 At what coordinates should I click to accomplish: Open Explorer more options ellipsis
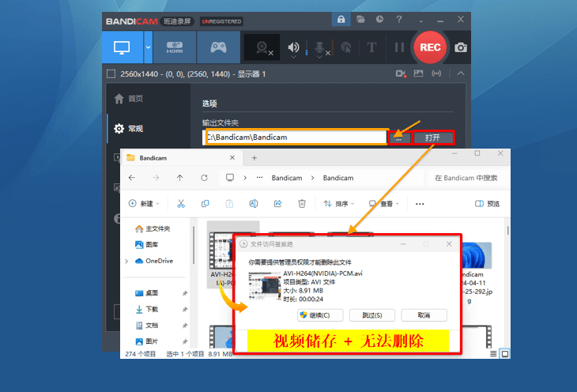420,204
